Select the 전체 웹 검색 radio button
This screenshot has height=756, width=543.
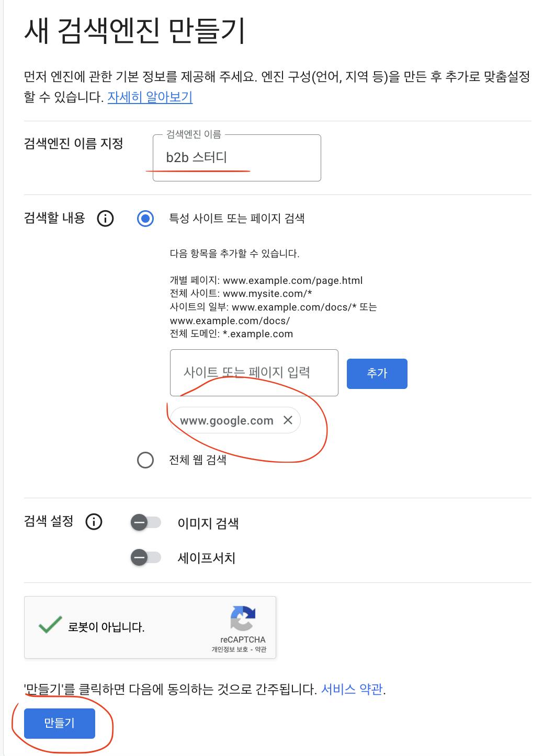pos(145,460)
